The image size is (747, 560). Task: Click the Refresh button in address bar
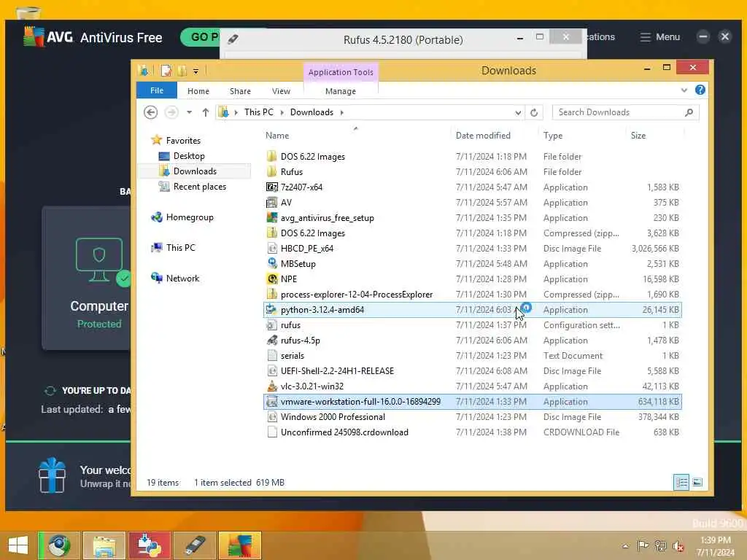click(x=534, y=112)
